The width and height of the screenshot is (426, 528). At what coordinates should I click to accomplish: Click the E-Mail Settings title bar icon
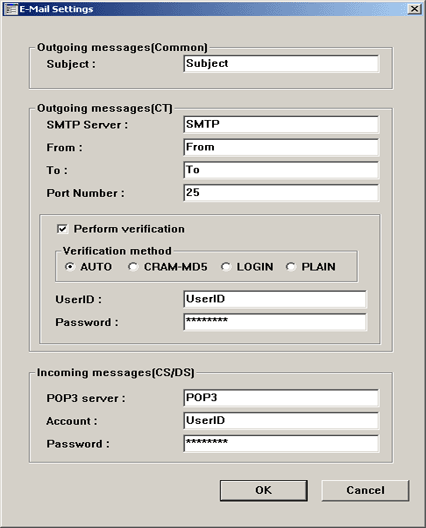pyautogui.click(x=11, y=9)
